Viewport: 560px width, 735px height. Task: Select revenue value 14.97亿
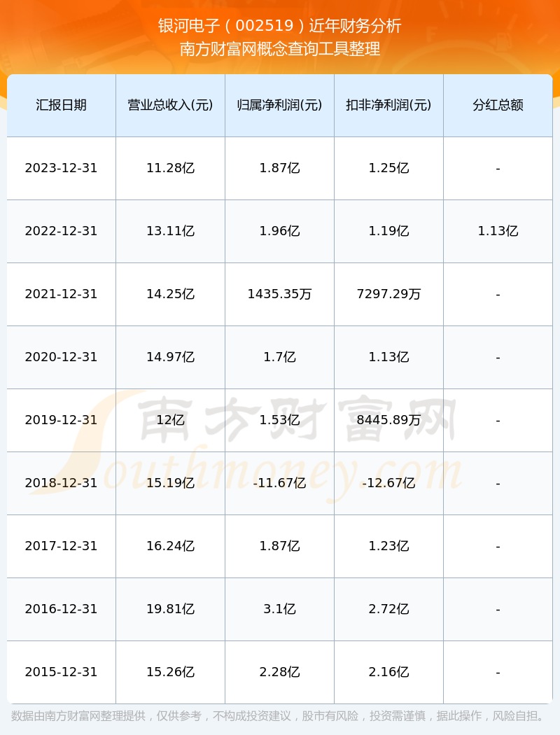(171, 357)
